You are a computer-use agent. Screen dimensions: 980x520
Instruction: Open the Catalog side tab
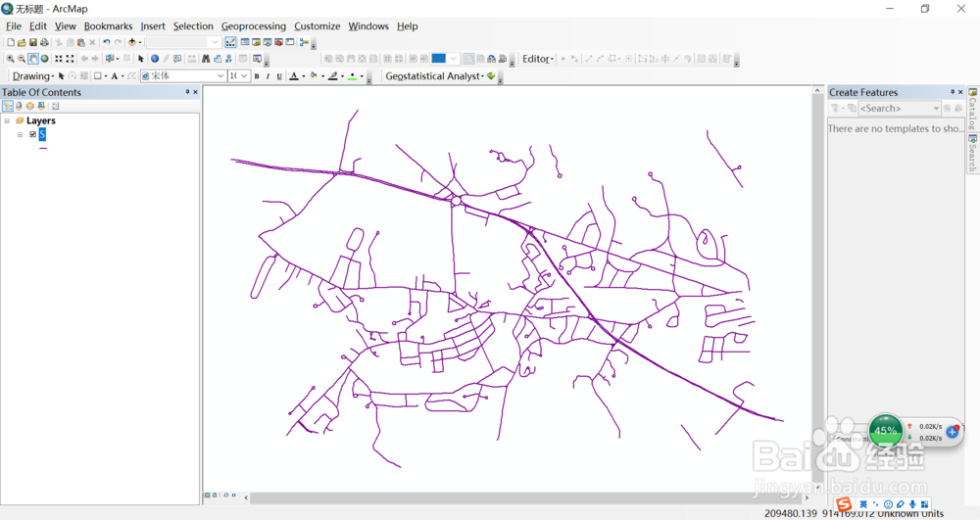(972, 109)
